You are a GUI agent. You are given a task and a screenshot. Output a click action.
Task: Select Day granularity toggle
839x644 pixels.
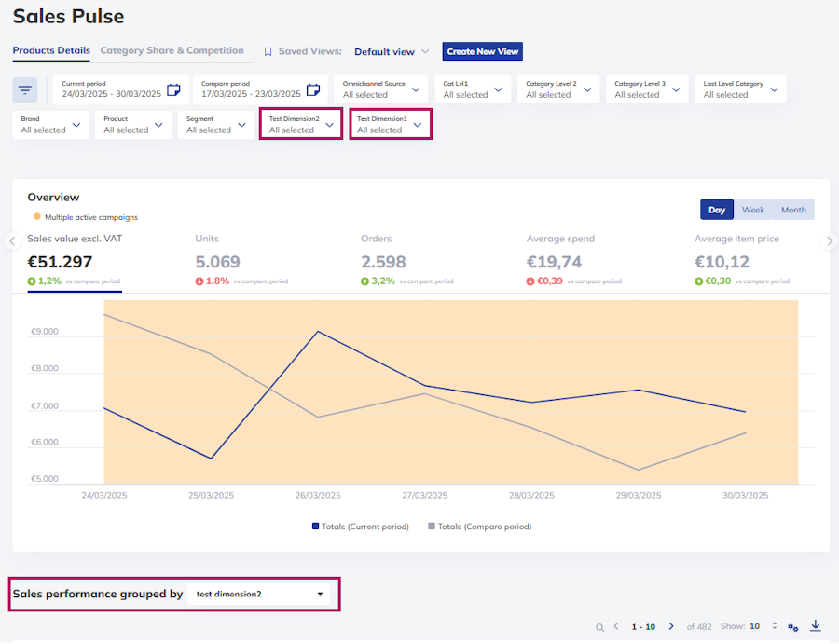pyautogui.click(x=717, y=210)
